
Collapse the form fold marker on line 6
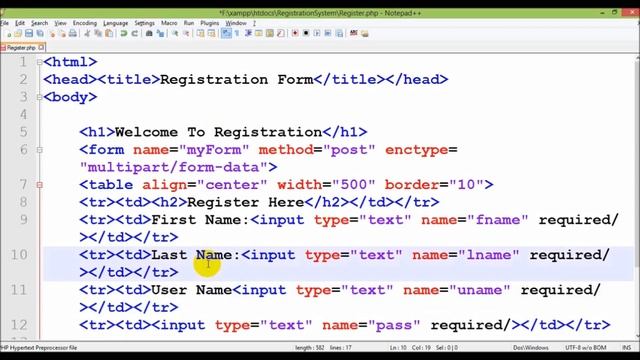coord(40,150)
